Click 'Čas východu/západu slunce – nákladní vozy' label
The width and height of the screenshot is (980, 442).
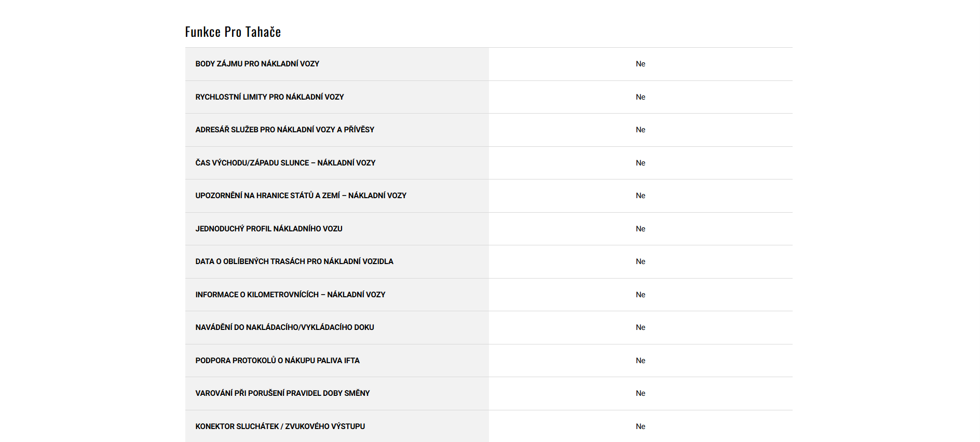point(285,163)
